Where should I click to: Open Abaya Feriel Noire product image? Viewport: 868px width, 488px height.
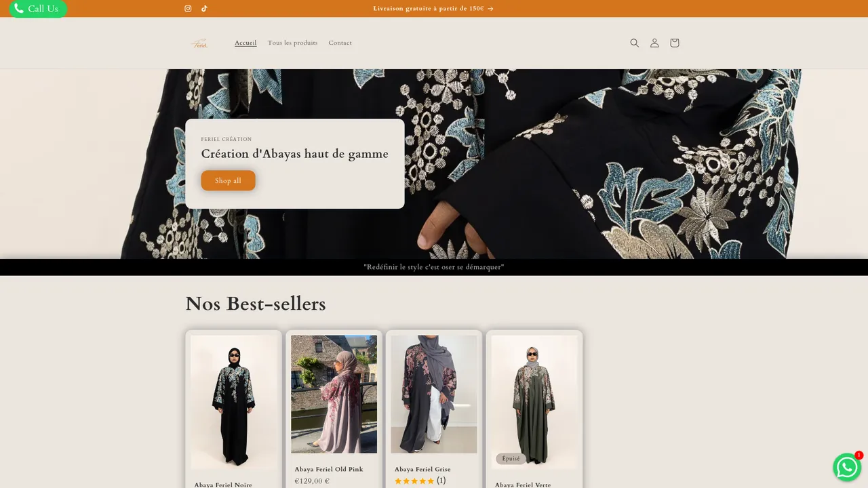234,401
